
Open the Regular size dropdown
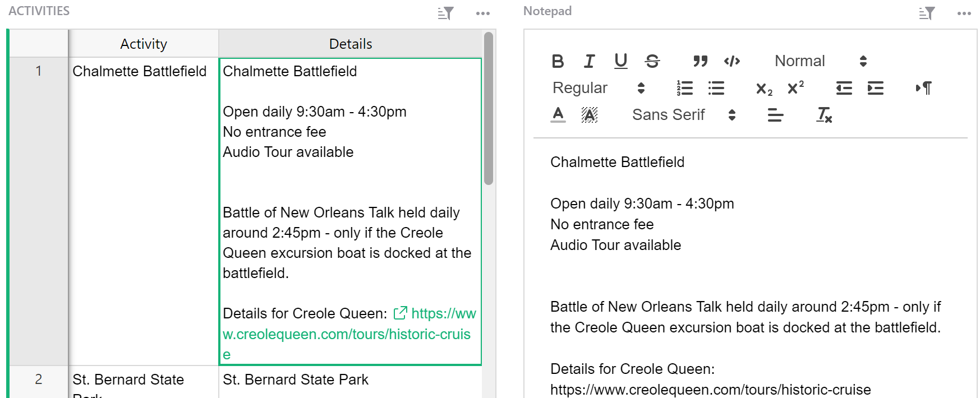click(x=598, y=88)
